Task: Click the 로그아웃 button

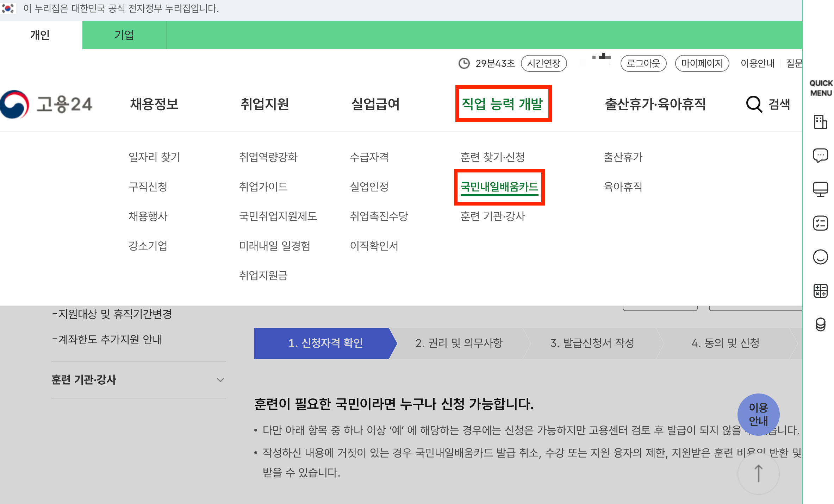Action: tap(643, 63)
